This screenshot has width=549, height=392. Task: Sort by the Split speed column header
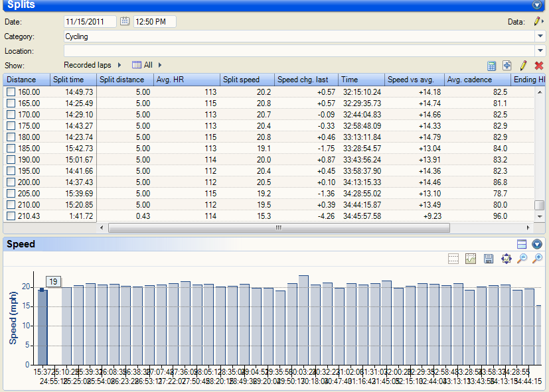pos(247,80)
